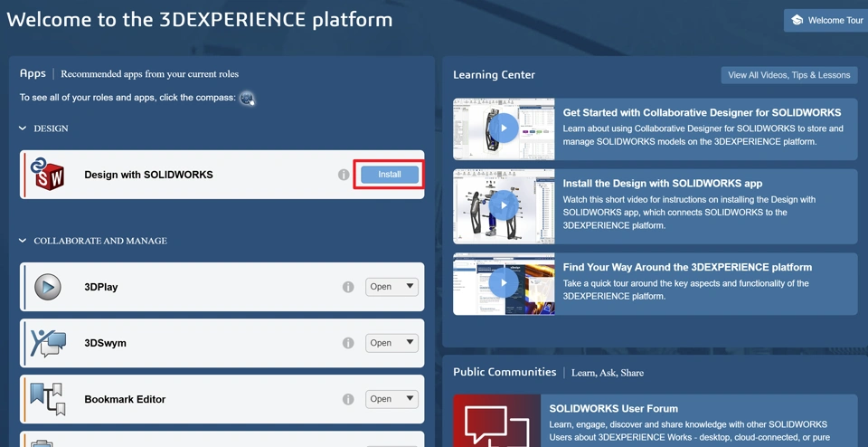
Task: Play the Find Your Way Around video
Action: pos(504,282)
